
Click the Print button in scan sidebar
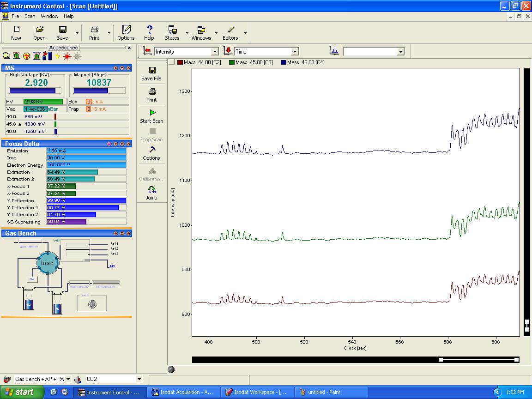(152, 92)
